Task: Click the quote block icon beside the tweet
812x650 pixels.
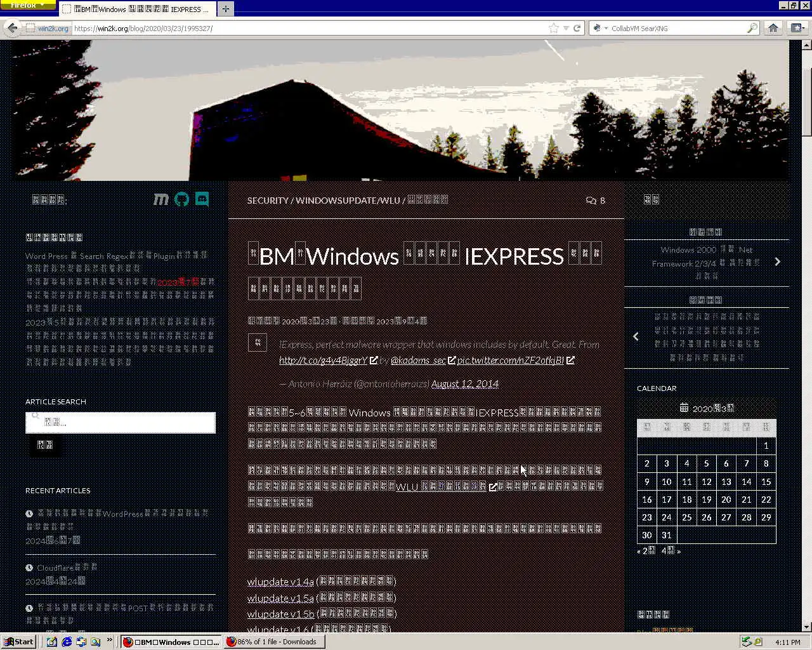Action: [257, 342]
